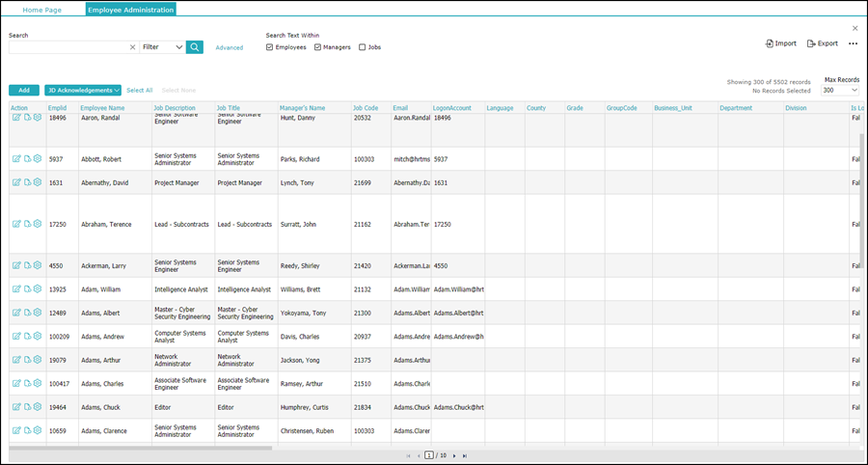Image resolution: width=868 pixels, height=465 pixels.
Task: Uncheck the Managers search checkbox
Action: pyautogui.click(x=317, y=47)
